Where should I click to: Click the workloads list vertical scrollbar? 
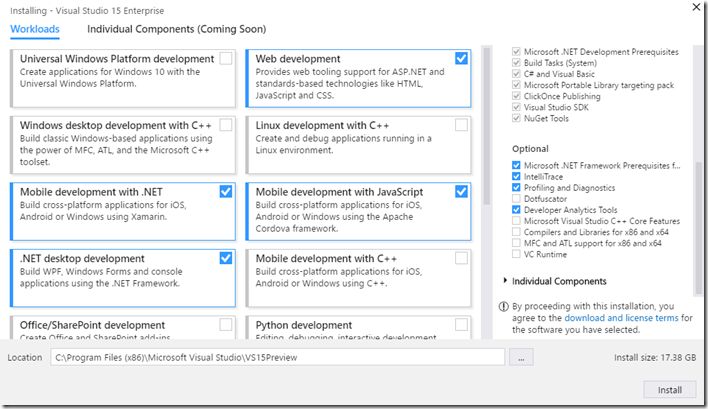[x=486, y=126]
